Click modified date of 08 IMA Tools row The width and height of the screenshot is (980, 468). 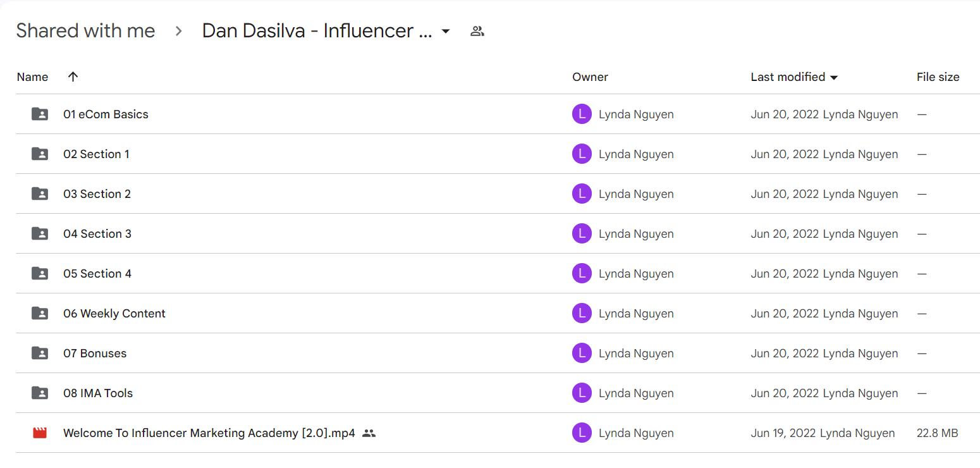coord(785,393)
